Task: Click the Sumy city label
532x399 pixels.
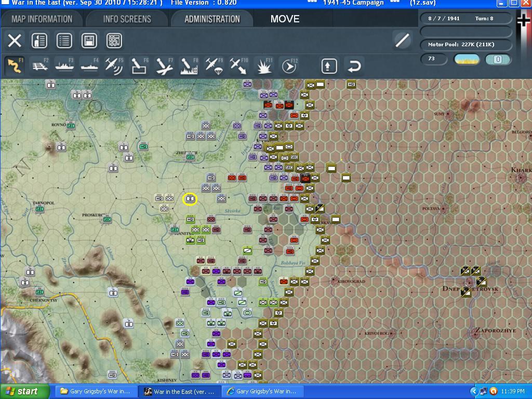Action: click(x=439, y=114)
